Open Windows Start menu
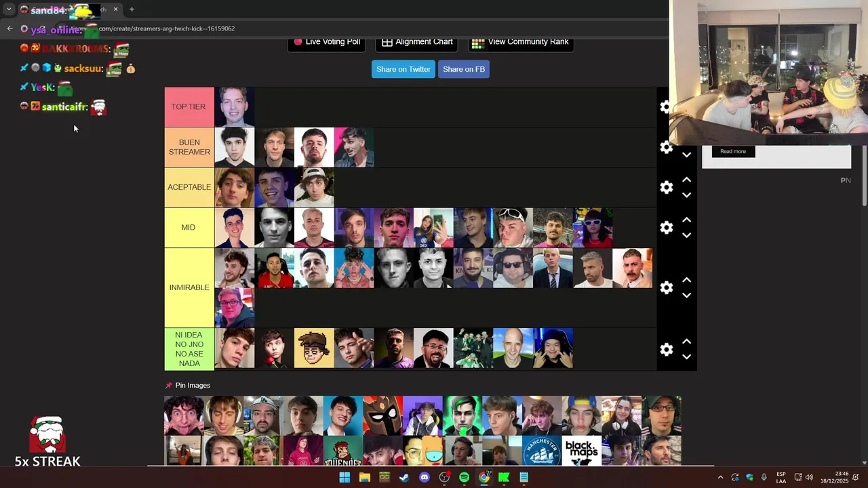The image size is (868, 488). (x=344, y=477)
